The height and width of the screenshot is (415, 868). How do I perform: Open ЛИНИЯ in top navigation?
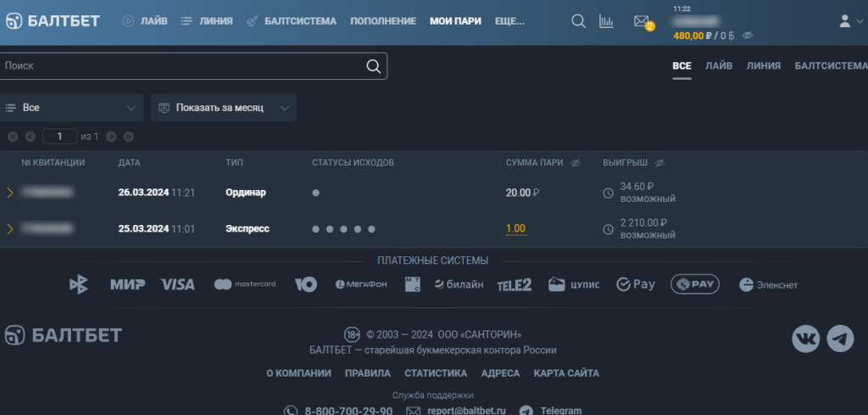[x=207, y=21]
